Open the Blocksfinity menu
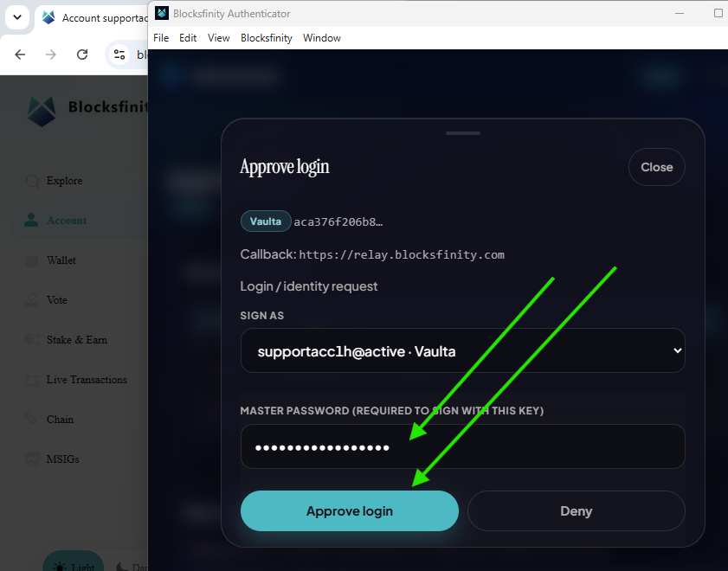This screenshot has height=571, width=728. 267,38
